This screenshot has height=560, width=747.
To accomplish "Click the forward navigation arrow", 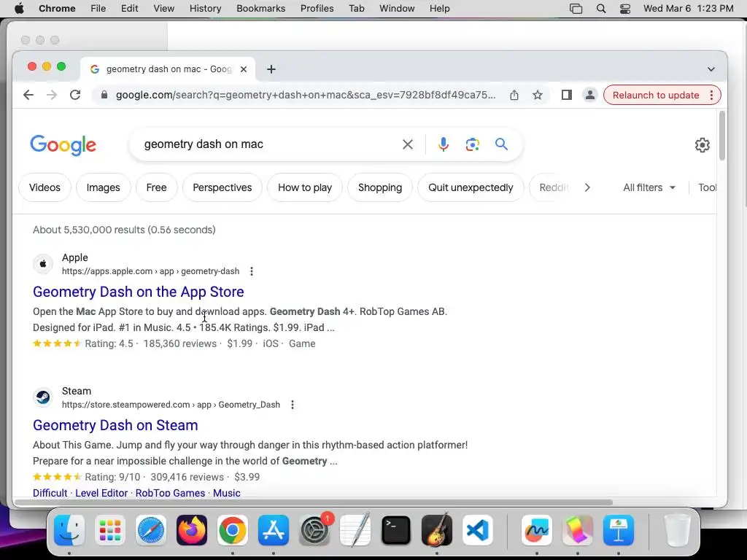I will [52, 95].
